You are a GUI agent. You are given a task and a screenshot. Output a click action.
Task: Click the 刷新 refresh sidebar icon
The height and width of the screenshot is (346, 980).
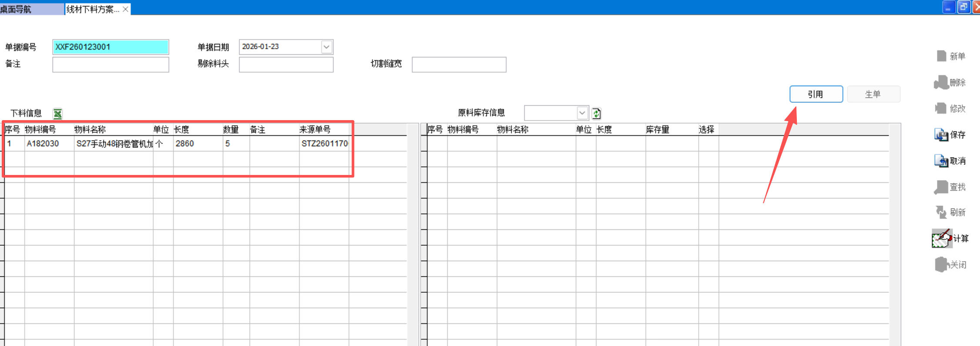[x=941, y=212]
